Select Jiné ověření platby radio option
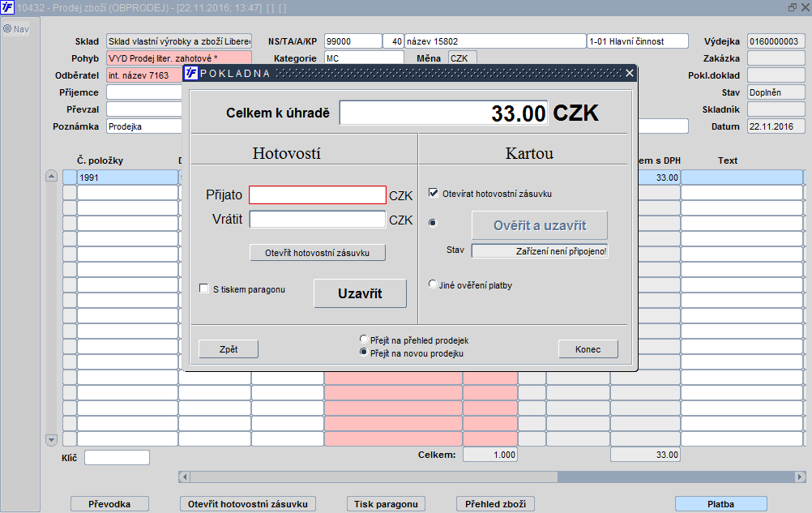Viewport: 812px width, 513px height. (x=433, y=284)
